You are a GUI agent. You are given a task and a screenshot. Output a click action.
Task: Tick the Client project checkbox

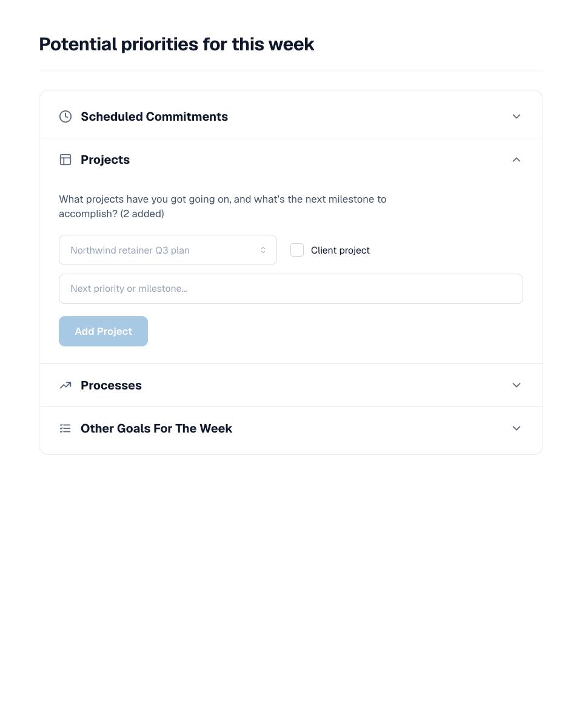coord(297,250)
